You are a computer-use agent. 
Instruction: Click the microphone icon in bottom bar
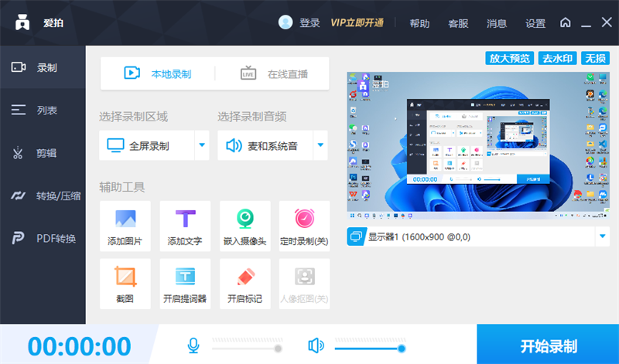click(193, 345)
